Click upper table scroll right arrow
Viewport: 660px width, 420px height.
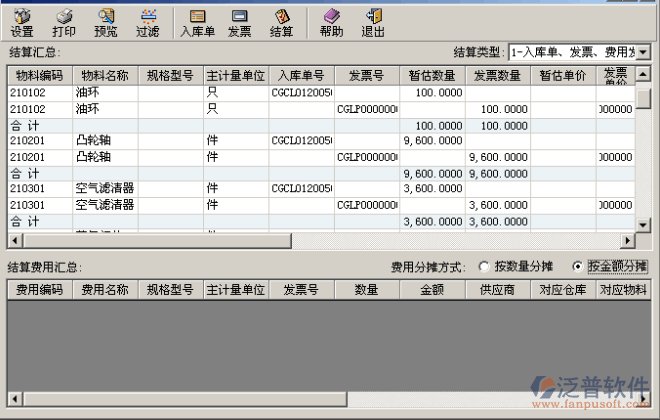628,241
